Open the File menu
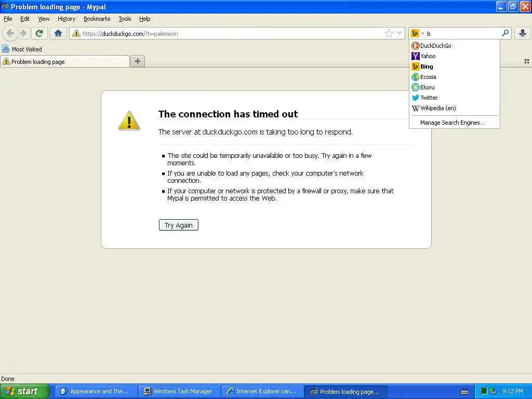The height and width of the screenshot is (399, 532). pos(8,19)
